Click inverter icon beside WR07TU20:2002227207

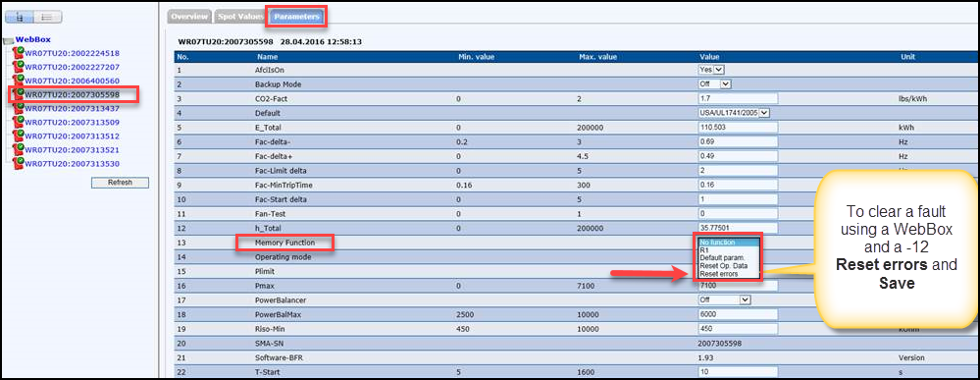18,67
